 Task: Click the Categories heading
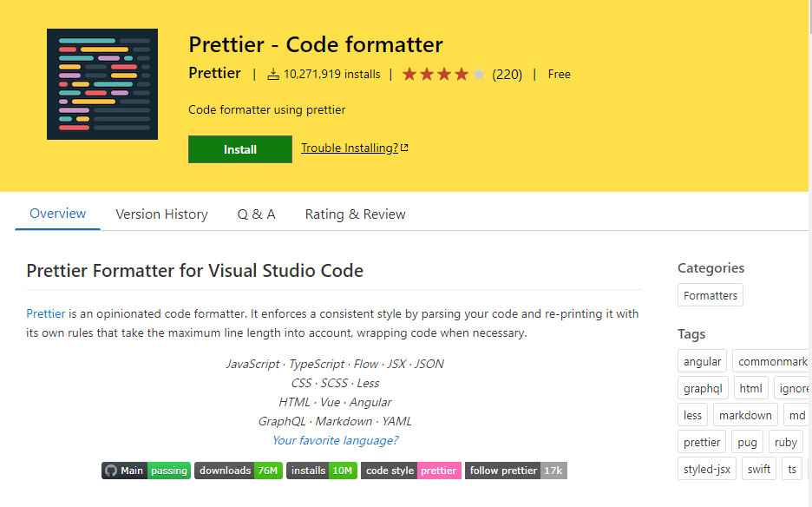[710, 268]
